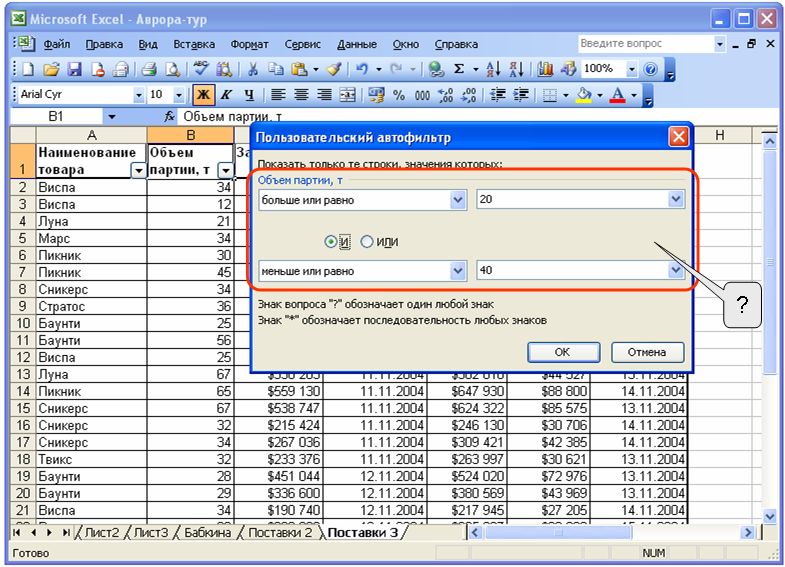Image resolution: width=785 pixels, height=567 pixels.
Task: Switch to the Поставки 2 sheet tab
Action: [x=280, y=533]
